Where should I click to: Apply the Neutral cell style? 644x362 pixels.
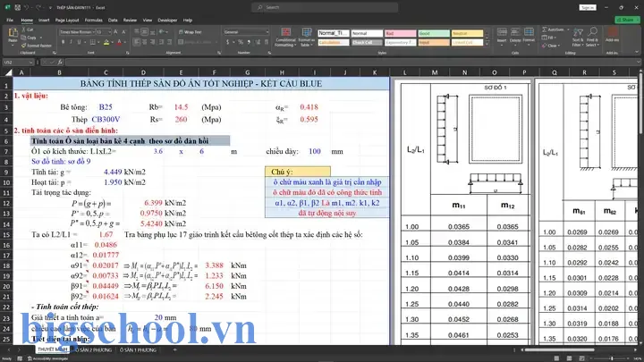pos(468,33)
